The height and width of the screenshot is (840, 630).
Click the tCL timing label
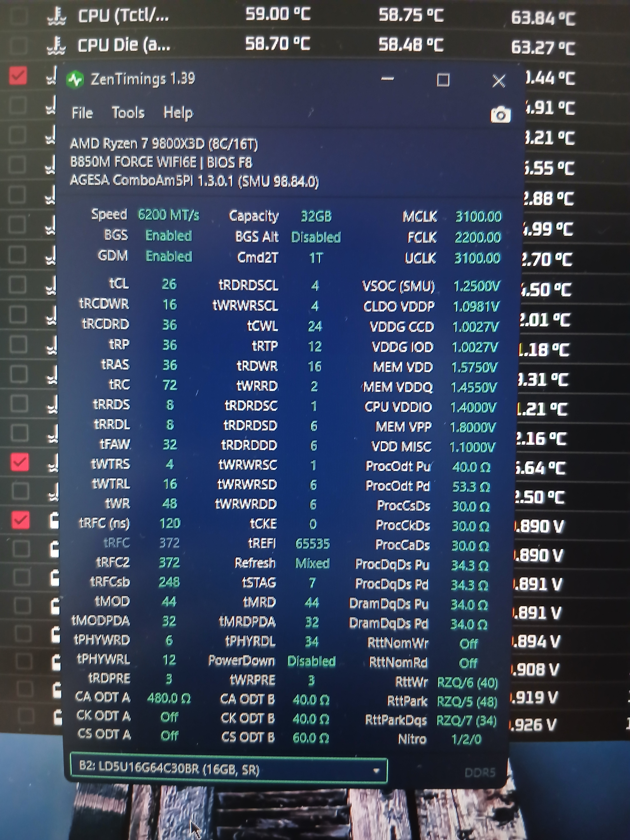pos(119,284)
